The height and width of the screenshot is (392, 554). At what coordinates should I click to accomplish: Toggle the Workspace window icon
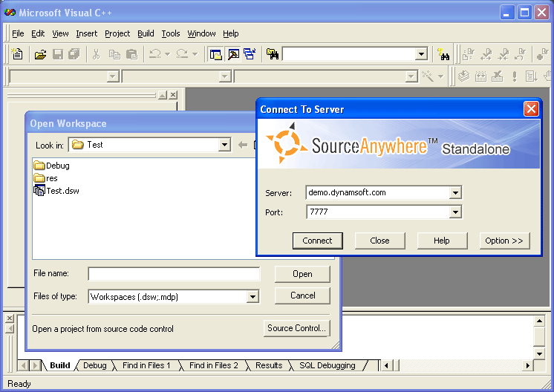215,54
